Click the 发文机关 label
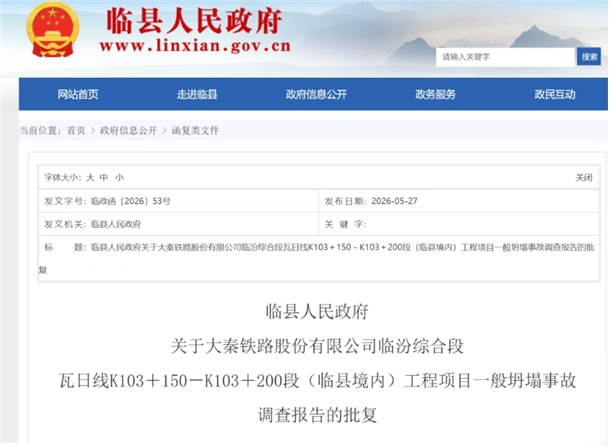 (66, 224)
